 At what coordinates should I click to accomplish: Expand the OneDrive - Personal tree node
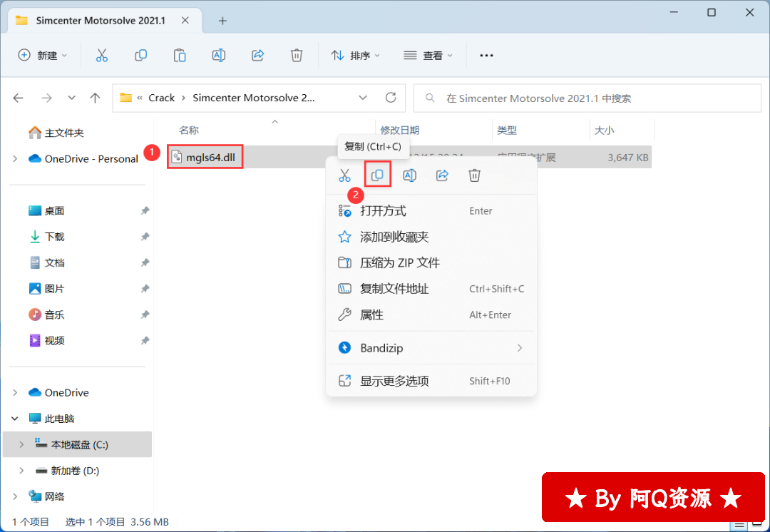15,158
